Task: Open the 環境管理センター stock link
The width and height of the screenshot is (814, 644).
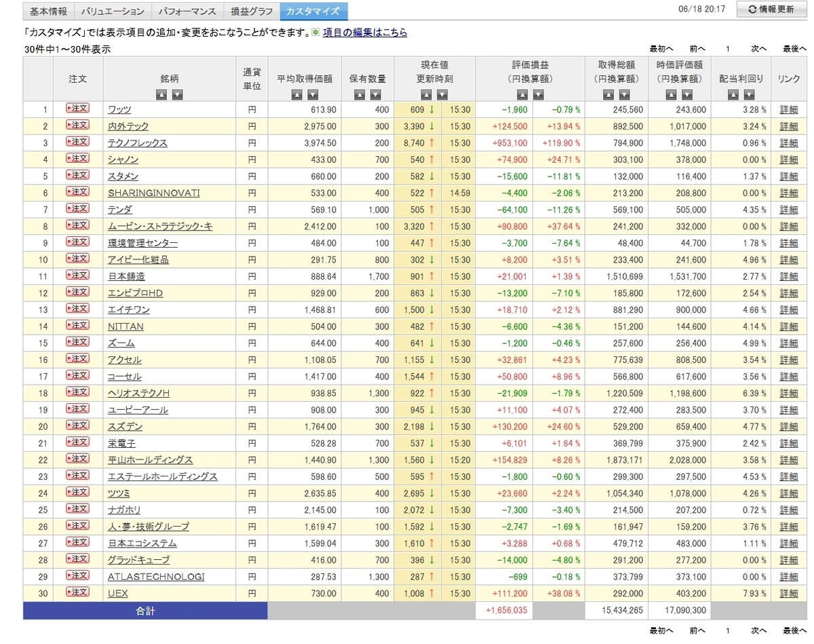Action: [143, 243]
